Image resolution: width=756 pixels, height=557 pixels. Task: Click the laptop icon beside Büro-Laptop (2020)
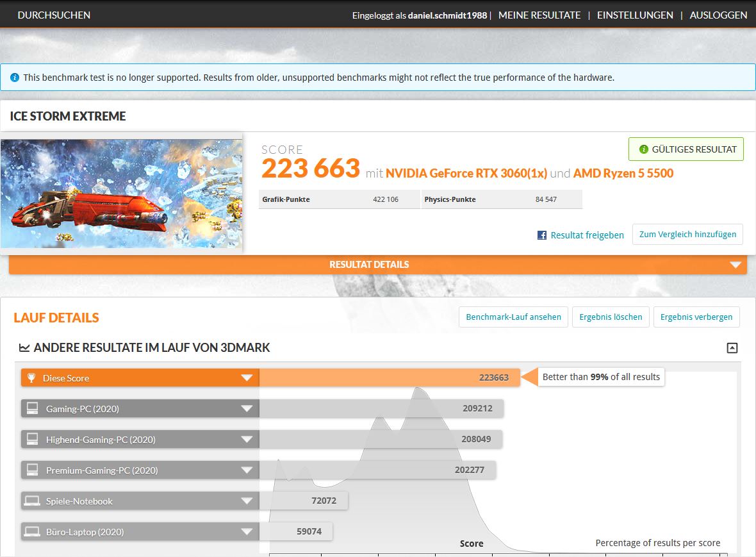pos(32,532)
